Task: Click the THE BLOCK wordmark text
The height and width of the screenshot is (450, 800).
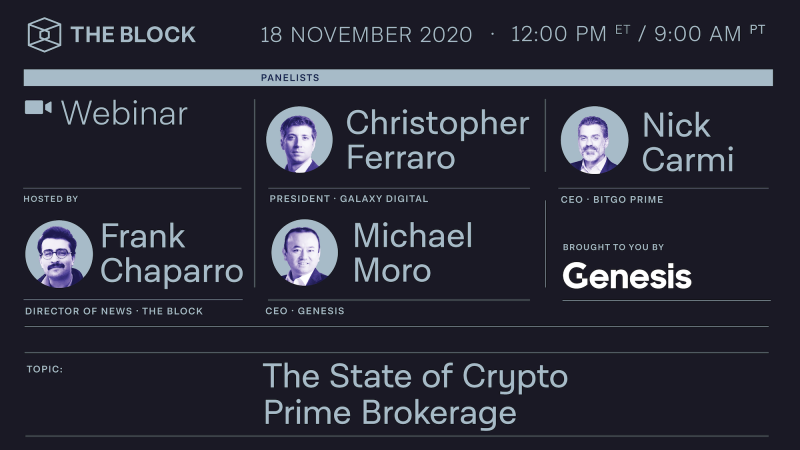Action: 133,35
